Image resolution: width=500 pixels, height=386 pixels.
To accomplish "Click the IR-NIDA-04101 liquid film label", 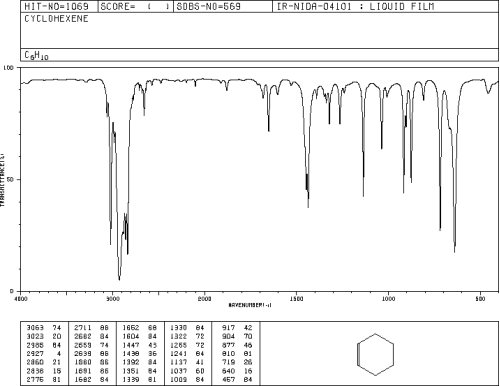I will 355,6.
